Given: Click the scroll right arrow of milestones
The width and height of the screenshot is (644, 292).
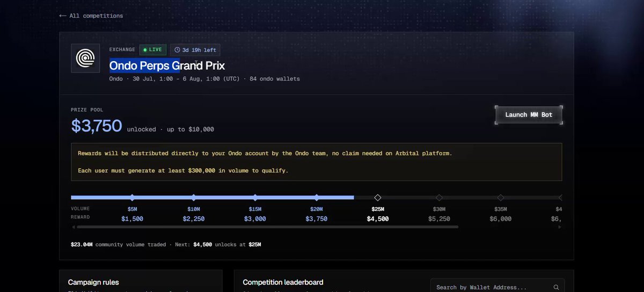Looking at the screenshot, I should 560,227.
